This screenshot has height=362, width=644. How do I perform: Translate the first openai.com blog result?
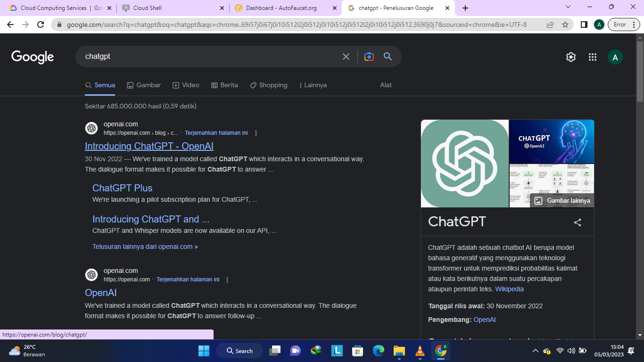click(216, 133)
